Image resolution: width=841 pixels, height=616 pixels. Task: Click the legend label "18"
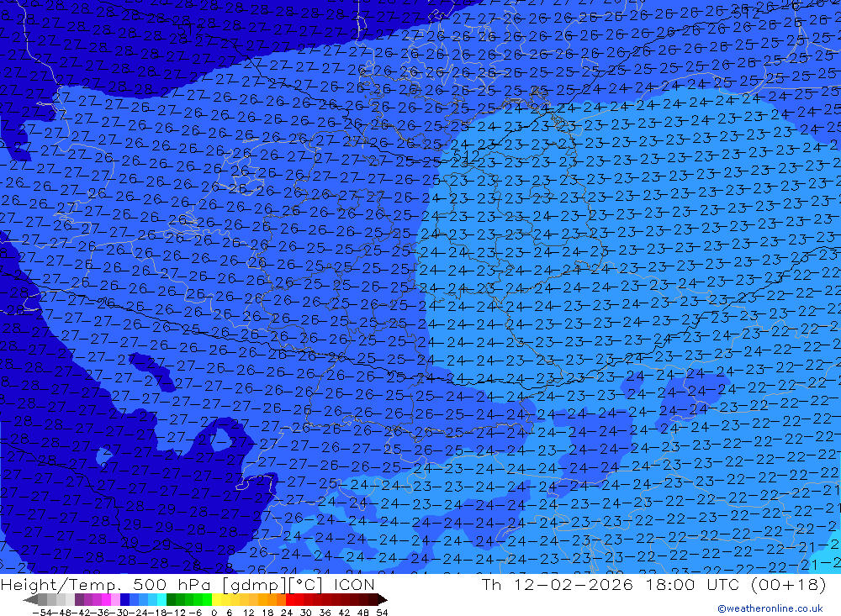(267, 612)
